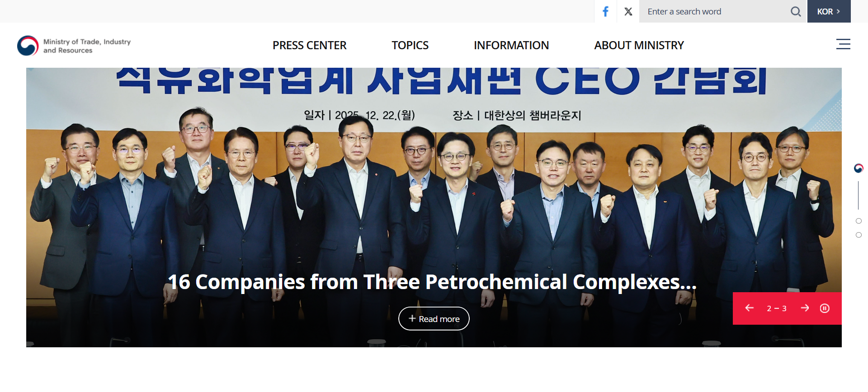Viewport: 868px width, 392px height.
Task: Open the hamburger menu icon
Action: pos(843,44)
